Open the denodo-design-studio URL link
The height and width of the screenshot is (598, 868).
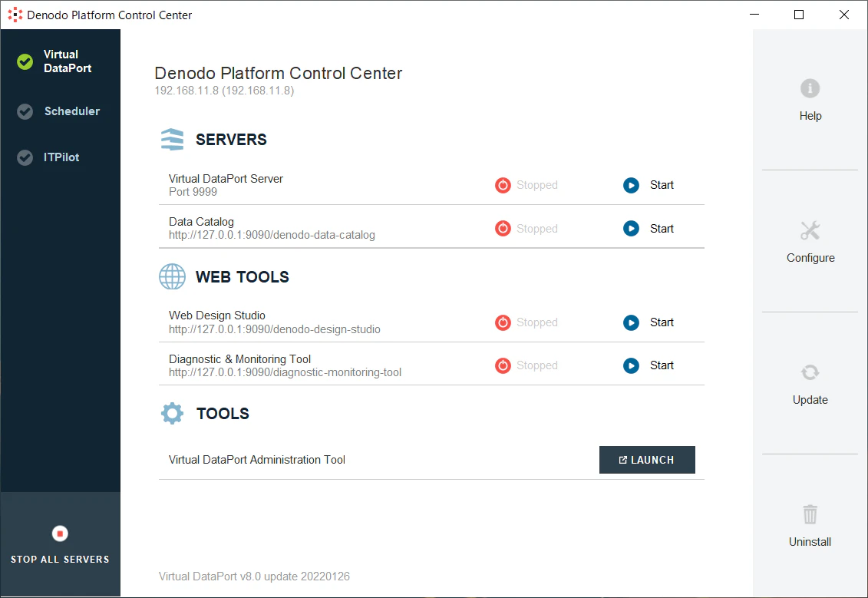pos(275,329)
